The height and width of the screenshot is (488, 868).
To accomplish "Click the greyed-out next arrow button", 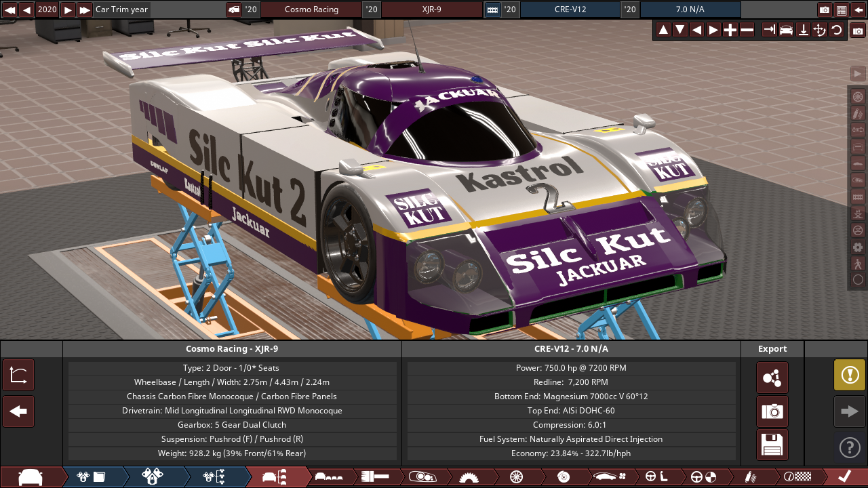I will [x=850, y=411].
